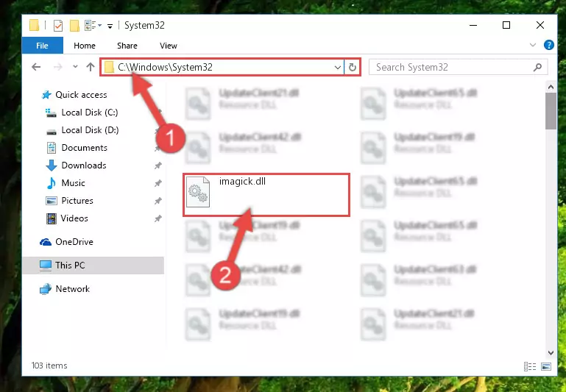566x392 pixels.
Task: Click the Quick access star icon
Action: click(46, 95)
